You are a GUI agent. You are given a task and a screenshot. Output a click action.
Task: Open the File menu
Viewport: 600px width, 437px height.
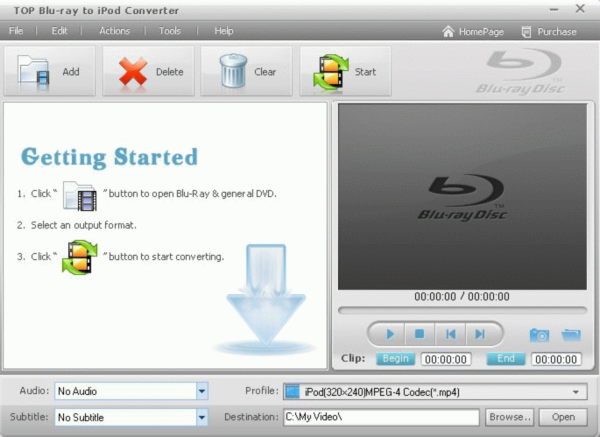tap(16, 31)
